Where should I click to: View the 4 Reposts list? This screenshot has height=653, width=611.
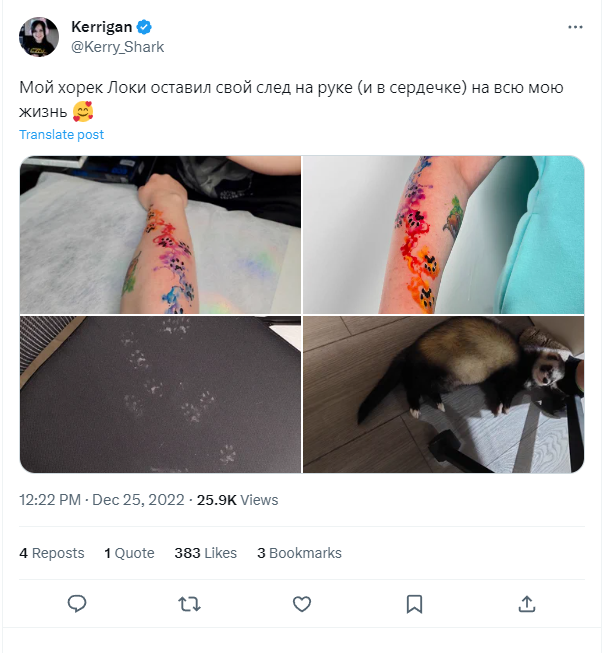pos(52,553)
